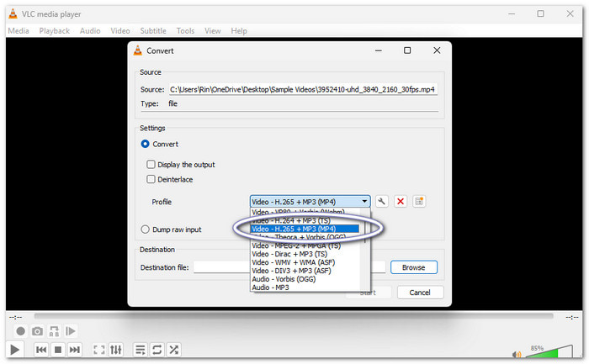
Task: Collapse the Profile dropdown combo box
Action: point(310,202)
